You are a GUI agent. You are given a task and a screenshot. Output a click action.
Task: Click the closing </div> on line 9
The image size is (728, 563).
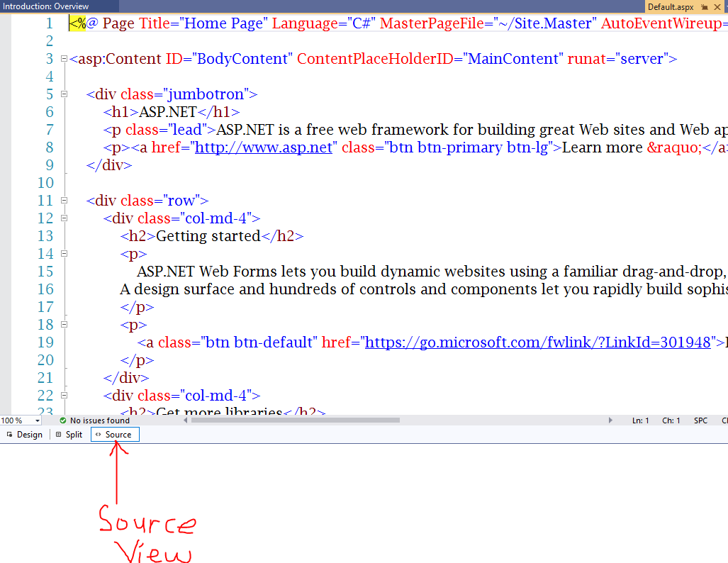point(109,165)
